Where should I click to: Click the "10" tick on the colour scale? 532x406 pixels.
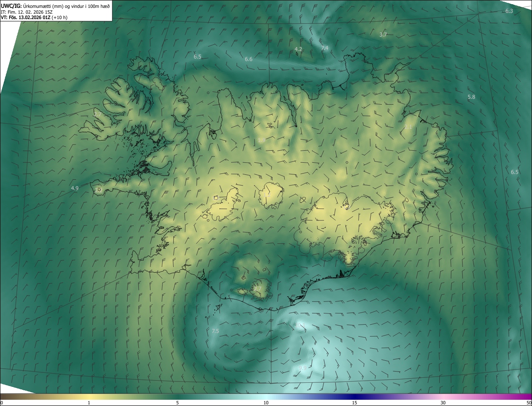(x=266, y=403)
